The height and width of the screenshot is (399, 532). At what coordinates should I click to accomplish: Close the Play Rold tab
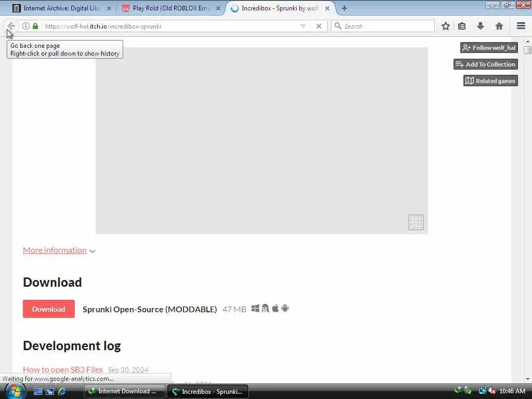218,8
